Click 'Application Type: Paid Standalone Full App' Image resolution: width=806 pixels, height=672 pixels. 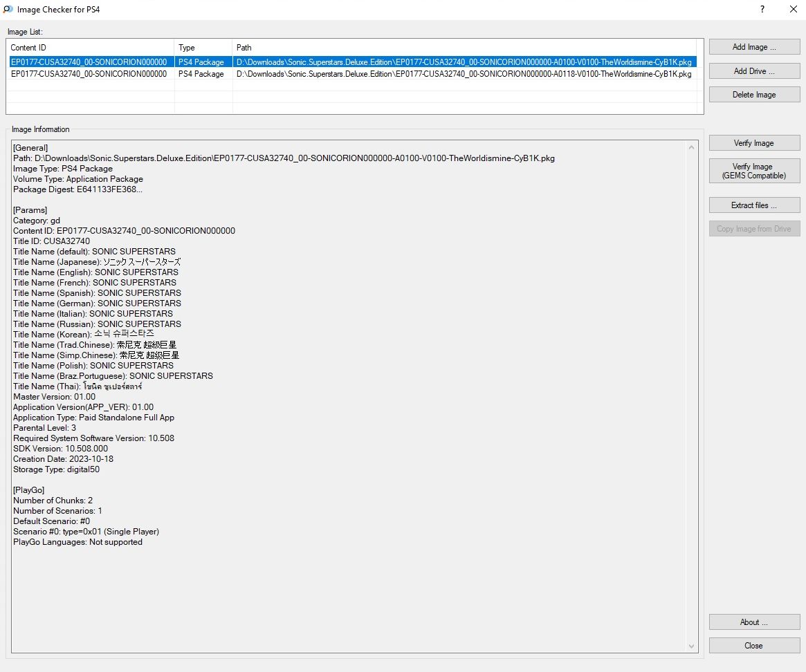pyautogui.click(x=93, y=417)
